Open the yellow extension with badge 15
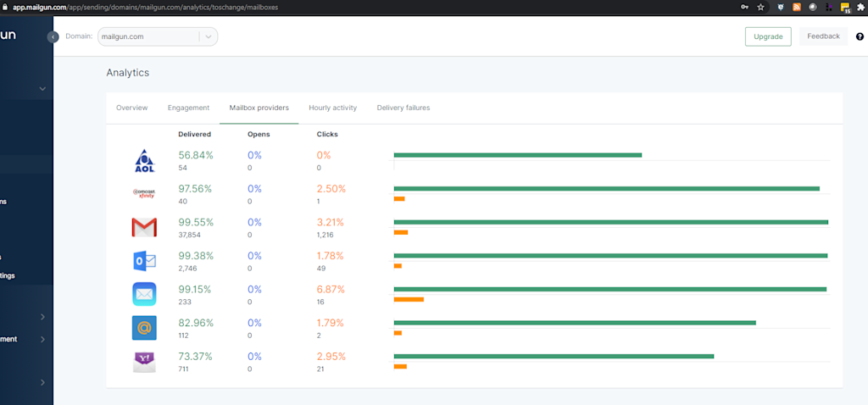This screenshot has height=405, width=868. point(845,8)
